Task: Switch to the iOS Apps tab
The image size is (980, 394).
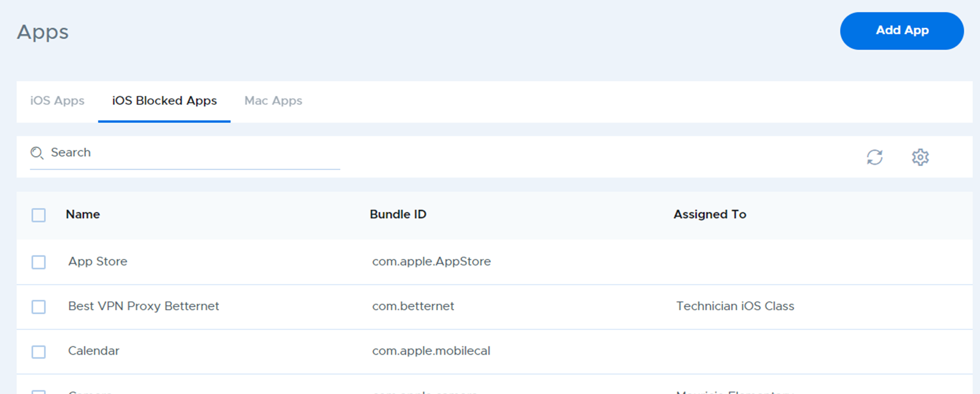Action: coord(57,101)
